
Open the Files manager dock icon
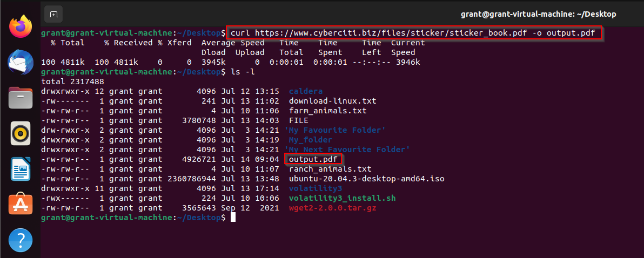pyautogui.click(x=21, y=98)
